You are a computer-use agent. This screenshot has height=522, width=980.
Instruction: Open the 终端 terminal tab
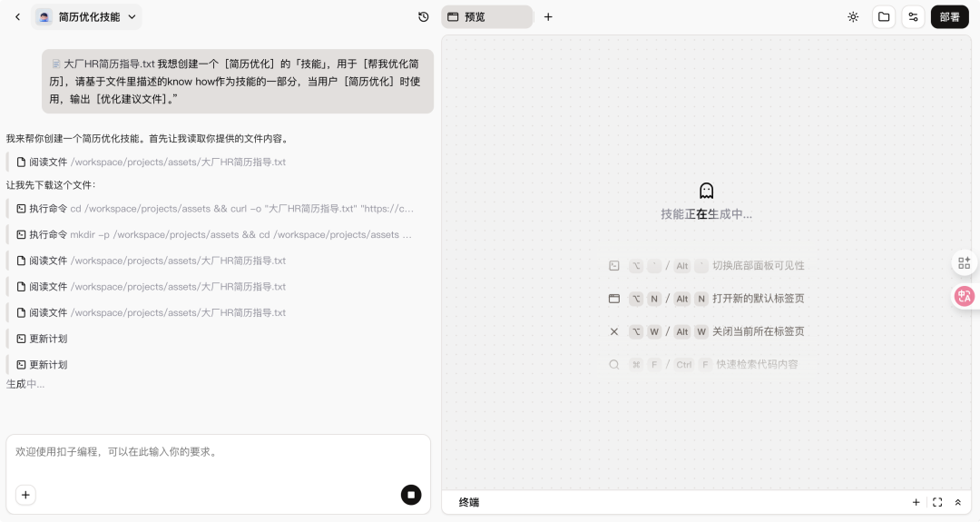tap(469, 502)
